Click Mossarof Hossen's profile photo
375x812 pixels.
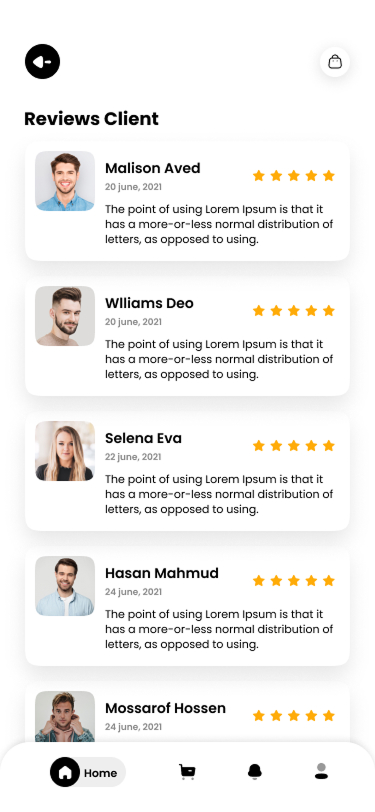[x=65, y=717]
